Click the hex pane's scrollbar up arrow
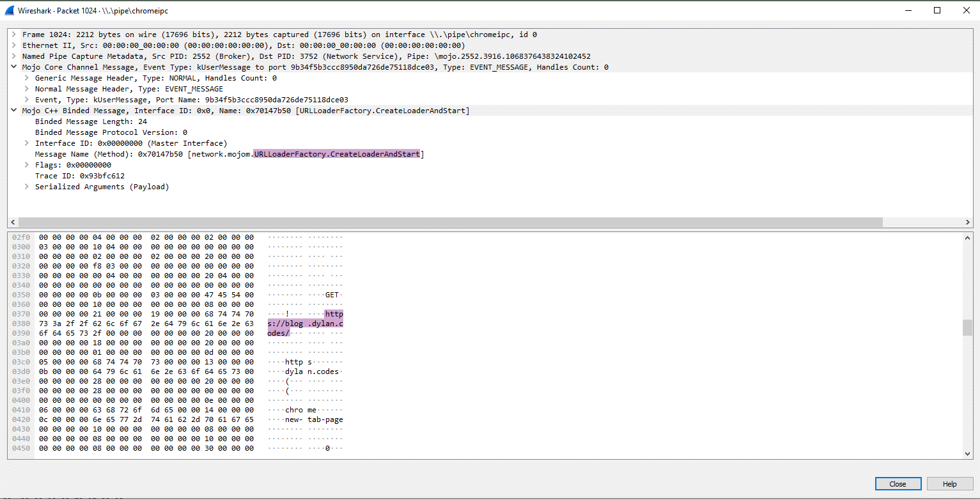The image size is (980, 500). click(967, 237)
